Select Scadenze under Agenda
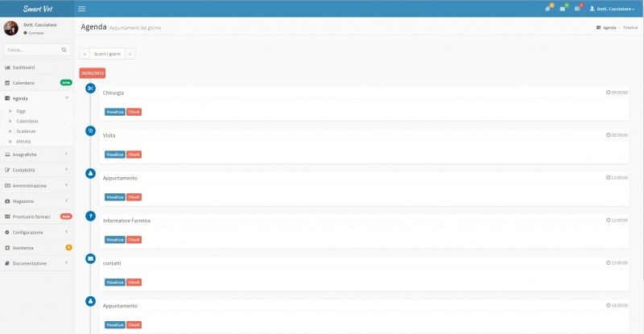 tap(26, 131)
